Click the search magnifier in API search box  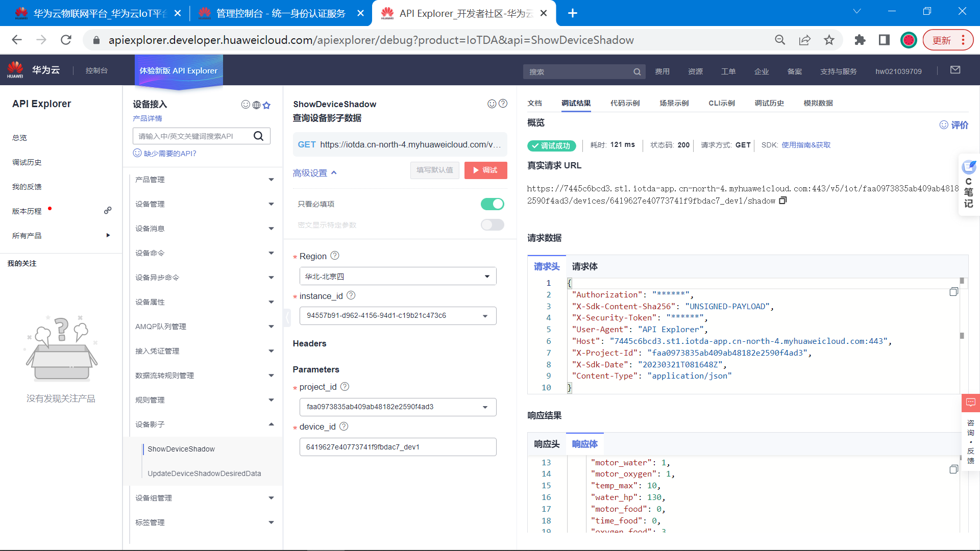[258, 136]
